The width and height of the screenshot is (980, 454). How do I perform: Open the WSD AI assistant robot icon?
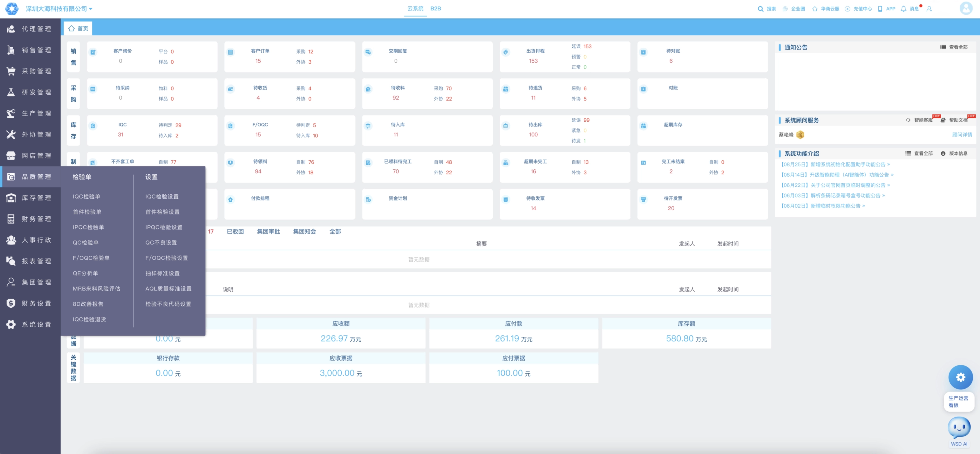tap(959, 428)
